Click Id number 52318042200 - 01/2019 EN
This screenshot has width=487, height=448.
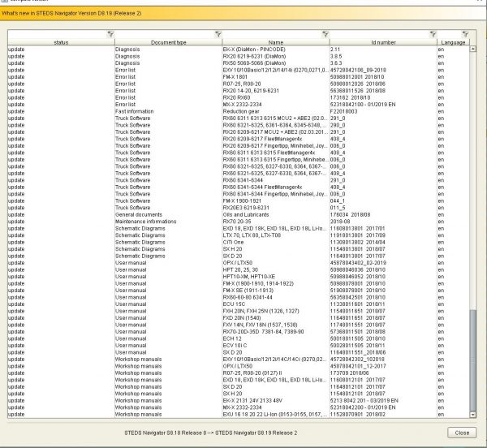363,407
